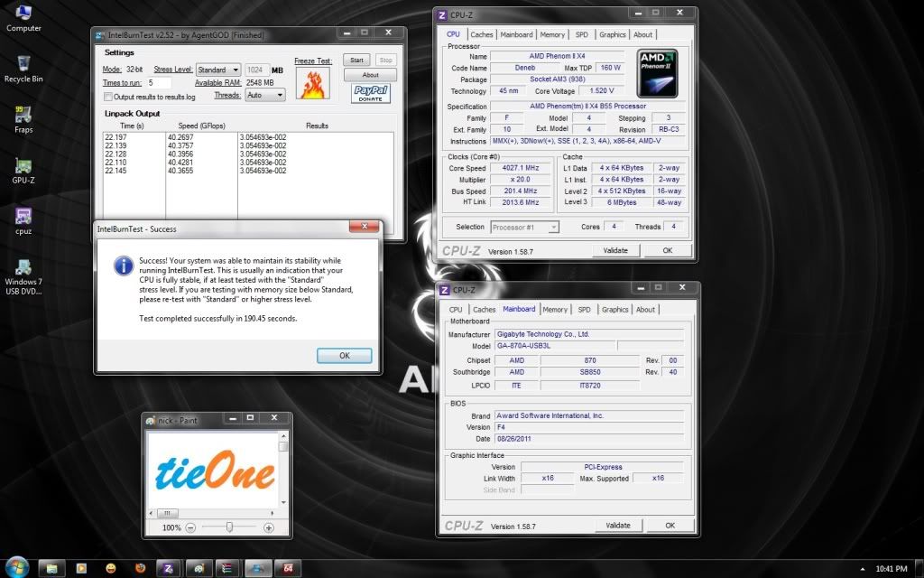
Task: Select the Recycle Bin desktop icon
Action: click(23, 69)
